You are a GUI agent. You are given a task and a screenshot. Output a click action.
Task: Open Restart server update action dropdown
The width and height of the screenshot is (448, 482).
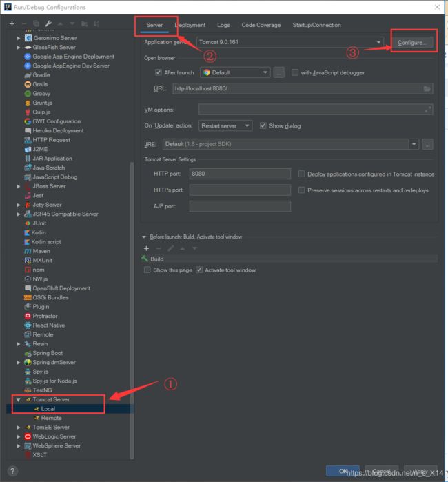pos(225,125)
